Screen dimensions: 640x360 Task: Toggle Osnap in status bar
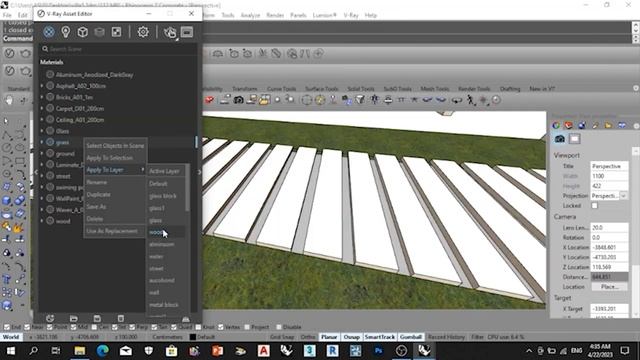coord(351,337)
